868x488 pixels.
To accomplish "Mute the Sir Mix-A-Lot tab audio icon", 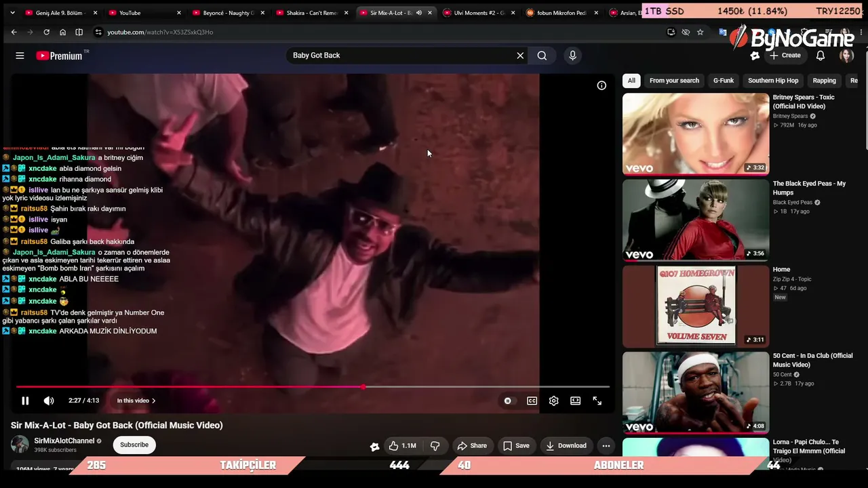I will pyautogui.click(x=418, y=13).
